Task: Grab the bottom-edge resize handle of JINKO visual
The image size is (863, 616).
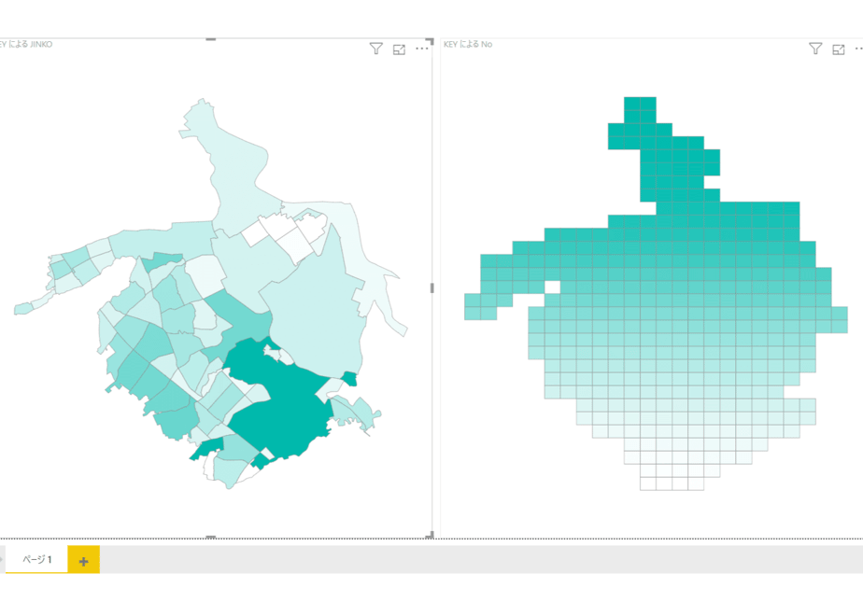Action: (x=211, y=537)
